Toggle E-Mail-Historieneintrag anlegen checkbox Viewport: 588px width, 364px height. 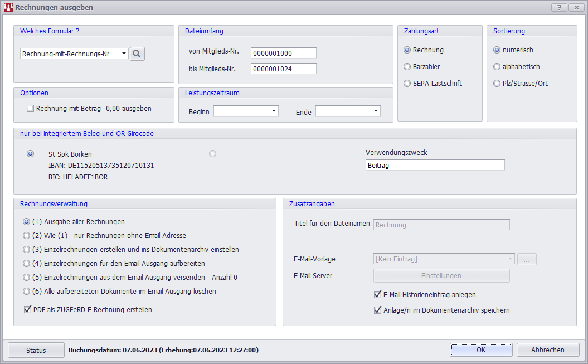pyautogui.click(x=378, y=294)
